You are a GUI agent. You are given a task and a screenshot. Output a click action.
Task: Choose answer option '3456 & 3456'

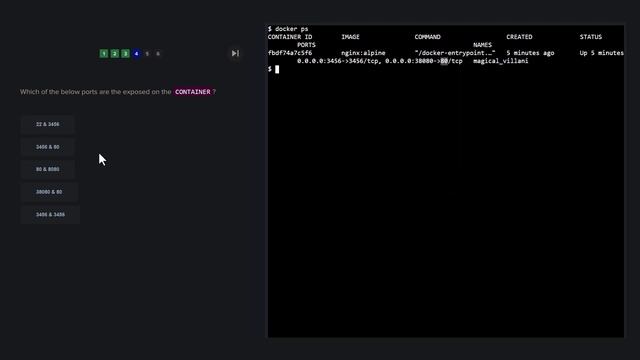(x=50, y=215)
